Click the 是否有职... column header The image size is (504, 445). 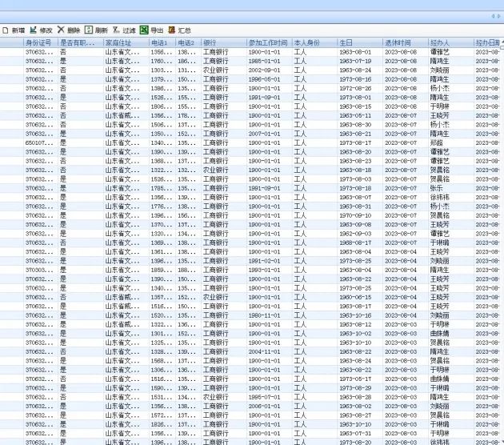(x=78, y=42)
